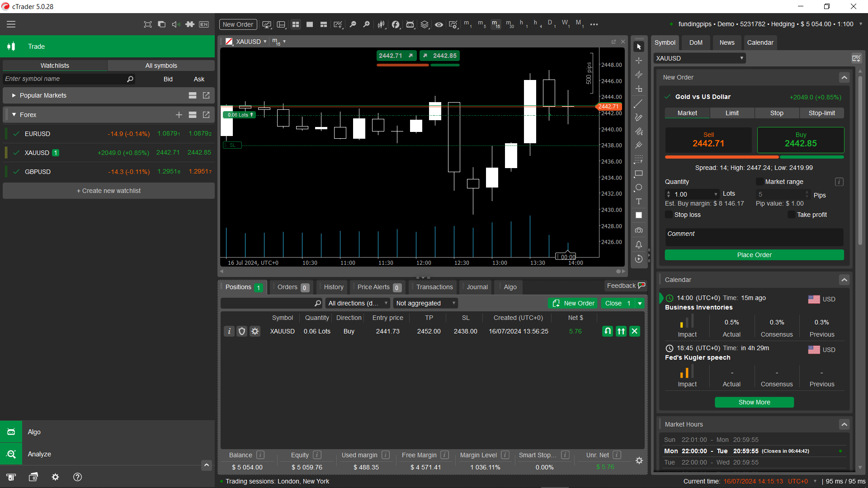Enable the Take profit checkbox
The image size is (868, 488).
[791, 215]
